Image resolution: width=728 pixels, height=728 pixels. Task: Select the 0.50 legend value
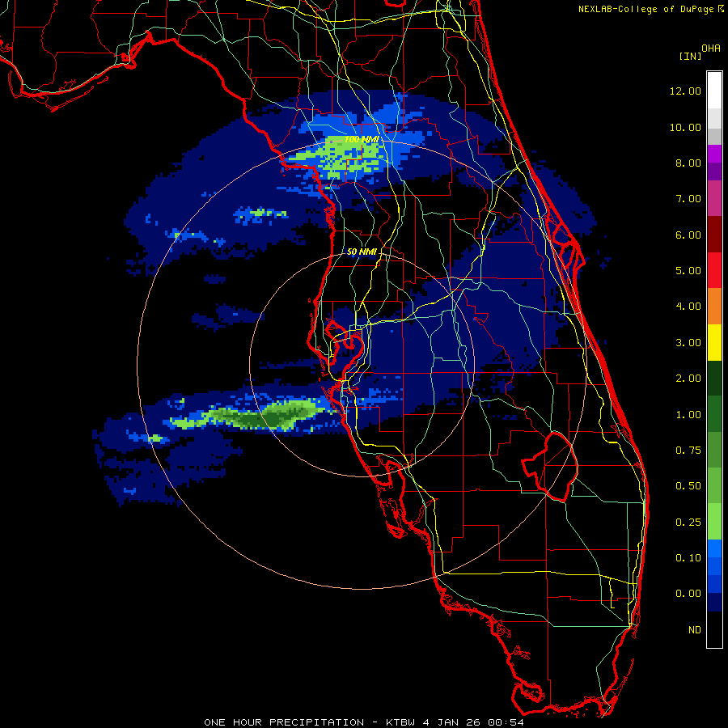pos(688,486)
